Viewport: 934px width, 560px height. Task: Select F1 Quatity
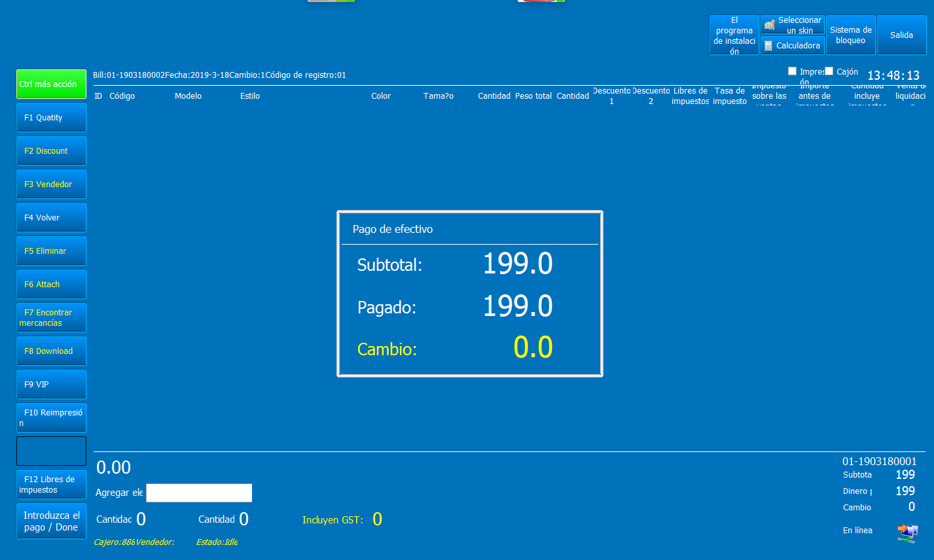coord(51,118)
